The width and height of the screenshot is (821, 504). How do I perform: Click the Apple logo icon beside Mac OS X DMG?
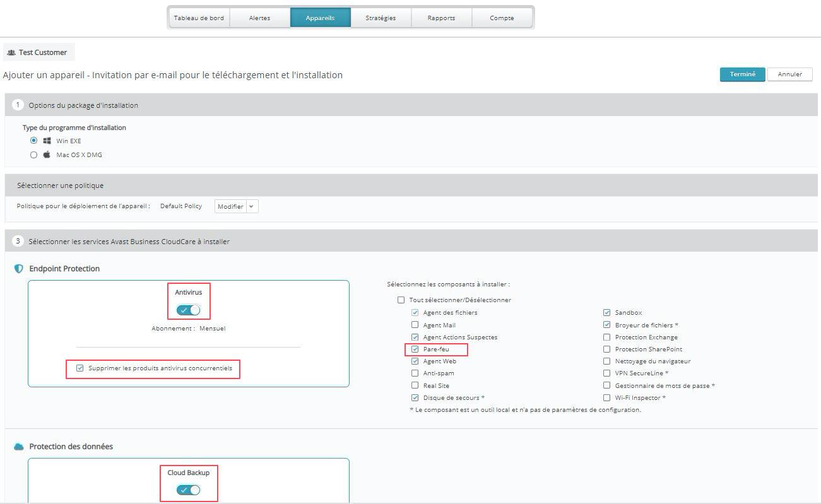(x=47, y=155)
